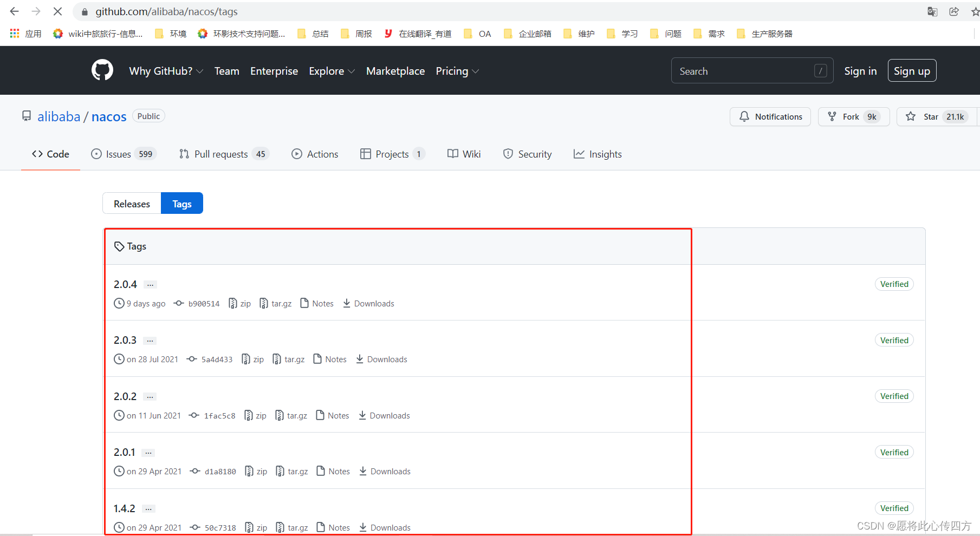The height and width of the screenshot is (536, 980).
Task: Open commit 5a4d433
Action: pyautogui.click(x=210, y=359)
